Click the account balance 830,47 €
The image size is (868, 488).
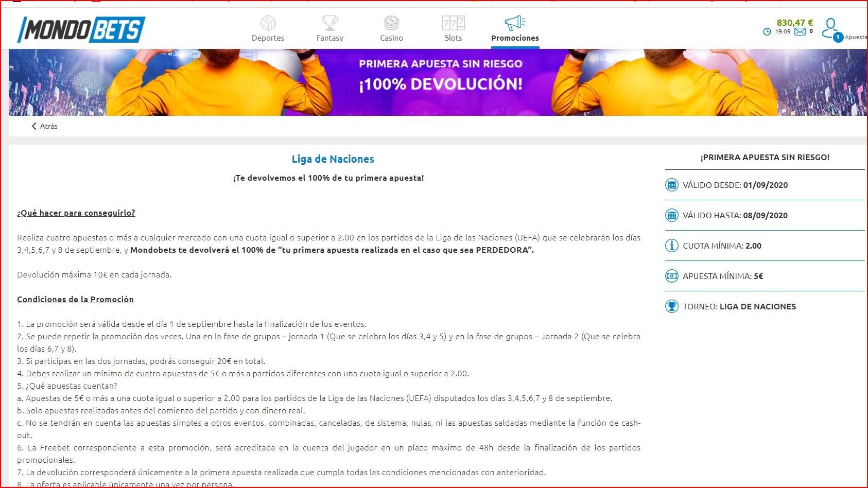click(794, 23)
